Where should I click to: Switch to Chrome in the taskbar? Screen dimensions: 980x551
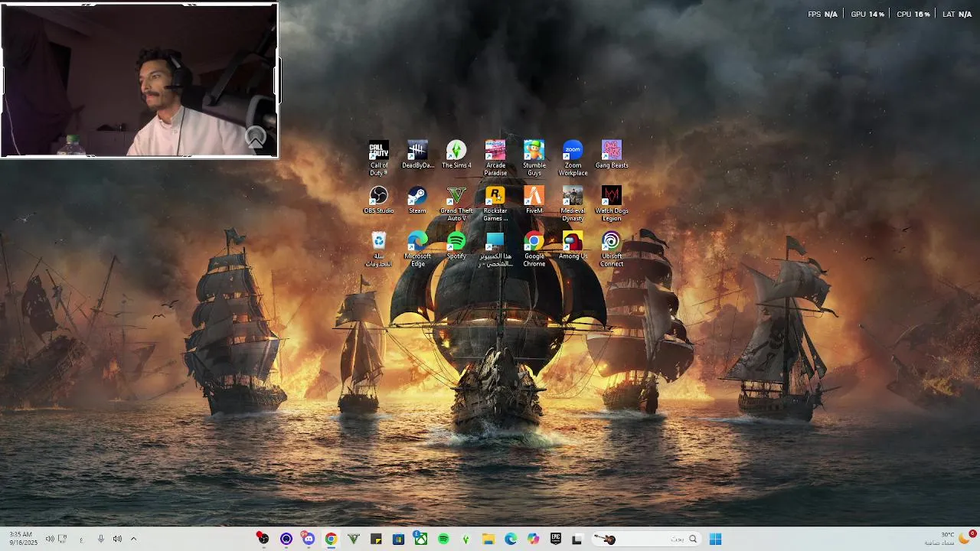[x=331, y=539]
